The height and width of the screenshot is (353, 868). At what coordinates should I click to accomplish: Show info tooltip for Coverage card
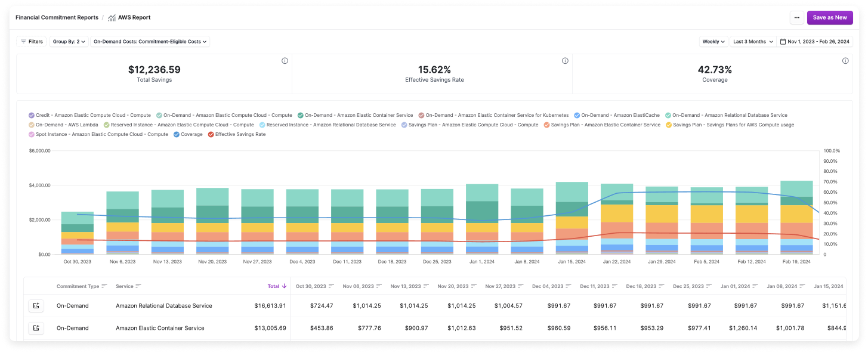pos(845,61)
